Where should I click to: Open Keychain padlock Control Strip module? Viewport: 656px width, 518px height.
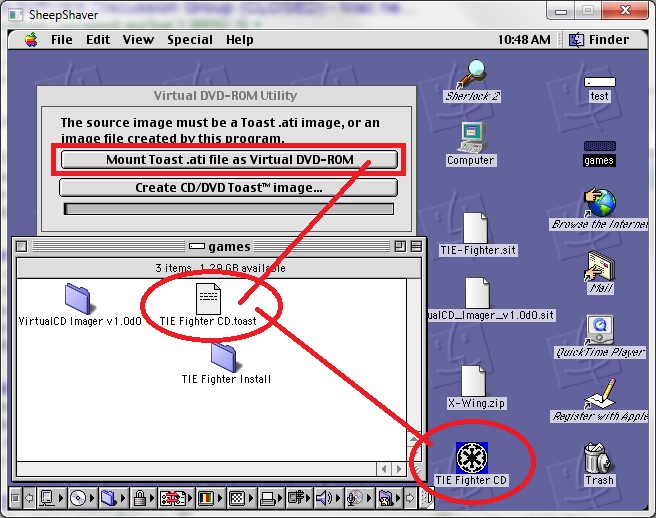(x=144, y=498)
